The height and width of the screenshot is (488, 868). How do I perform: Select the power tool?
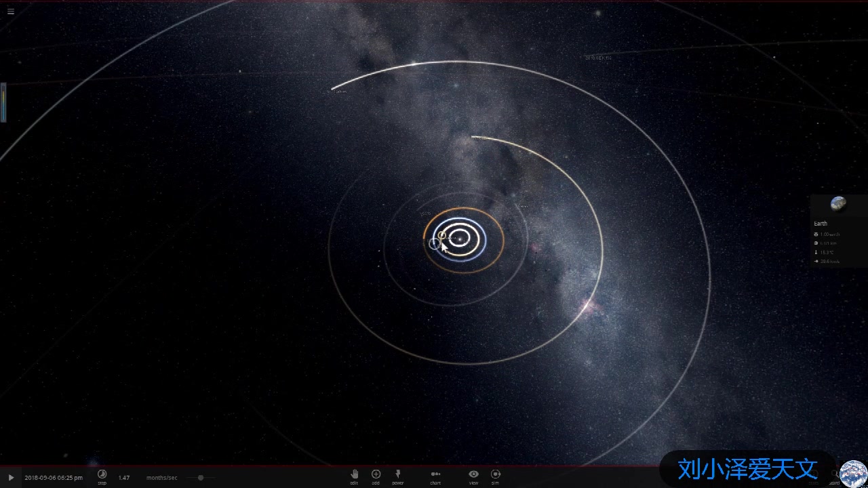pyautogui.click(x=397, y=474)
